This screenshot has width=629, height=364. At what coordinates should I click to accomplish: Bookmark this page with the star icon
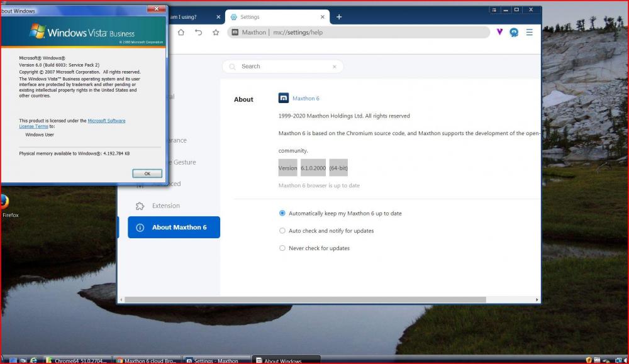(216, 32)
